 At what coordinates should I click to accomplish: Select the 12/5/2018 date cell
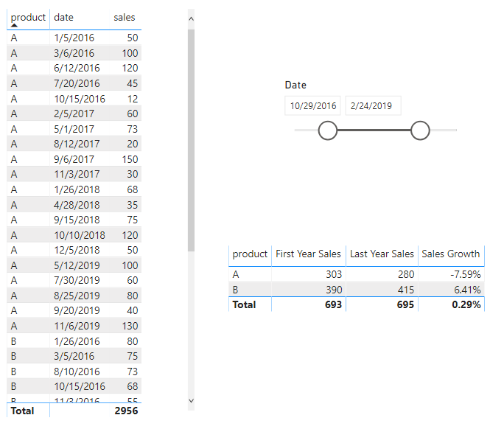[77, 250]
